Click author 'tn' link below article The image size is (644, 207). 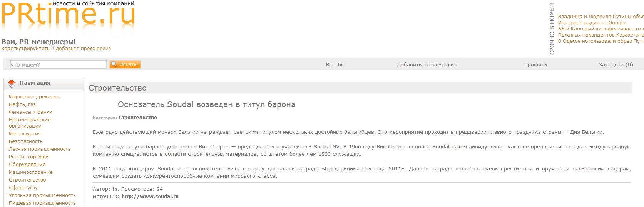point(115,189)
